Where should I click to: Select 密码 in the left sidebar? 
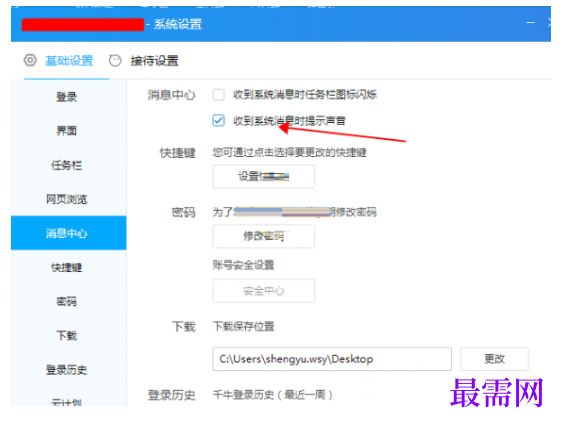[67, 301]
